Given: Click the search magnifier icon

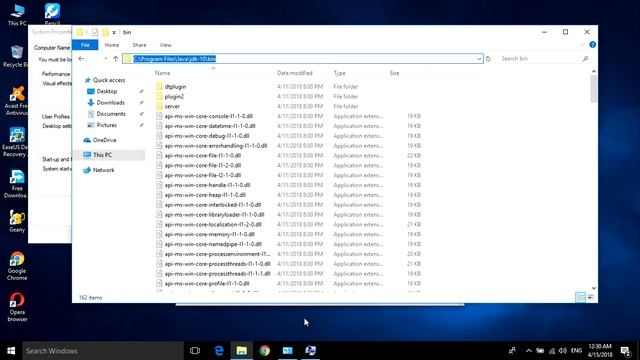Looking at the screenshot, I should (x=585, y=59).
